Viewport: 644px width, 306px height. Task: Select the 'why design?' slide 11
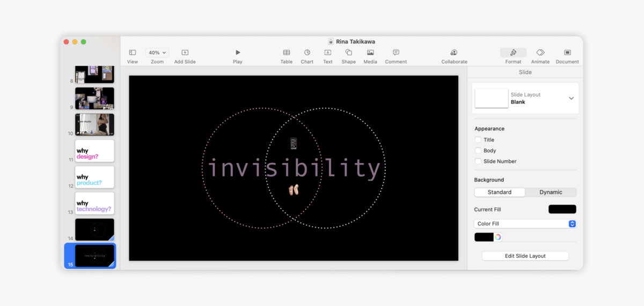[94, 151]
